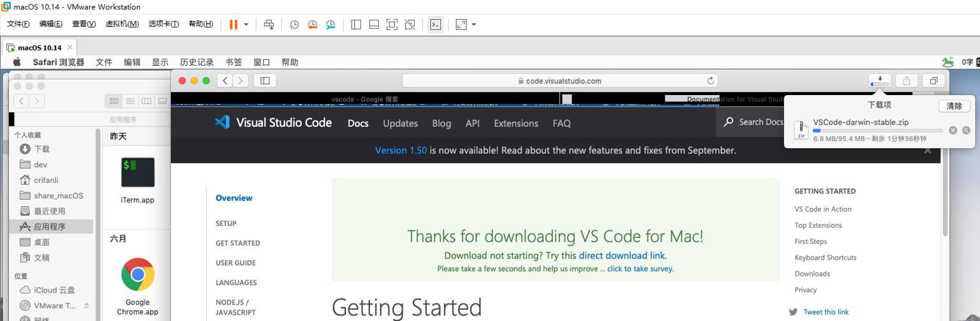
Task: Open macOS 历史记录 menu
Action: (197, 62)
